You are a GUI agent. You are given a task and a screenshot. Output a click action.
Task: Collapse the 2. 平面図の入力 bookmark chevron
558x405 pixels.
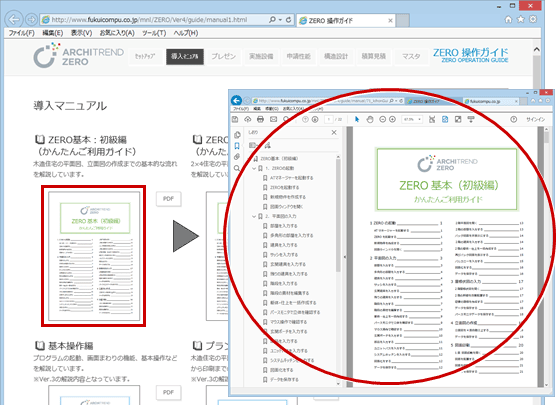[254, 216]
